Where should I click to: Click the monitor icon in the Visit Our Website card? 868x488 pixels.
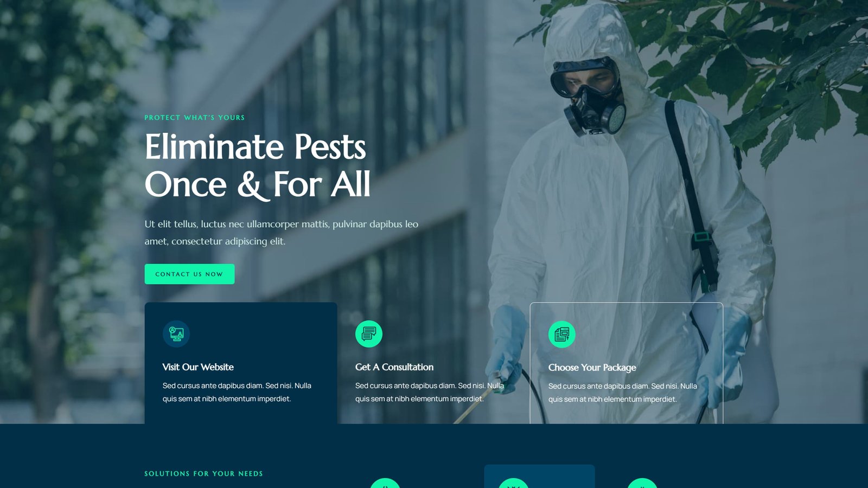(x=176, y=333)
